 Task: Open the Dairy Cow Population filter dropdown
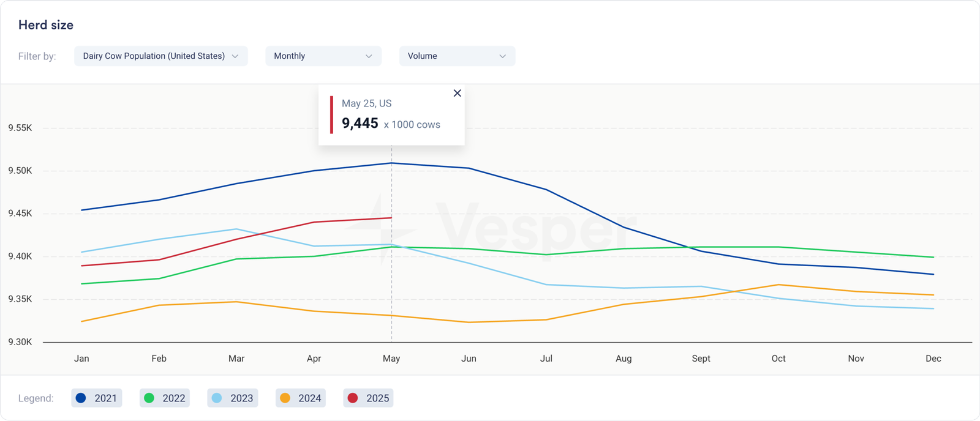coord(160,56)
